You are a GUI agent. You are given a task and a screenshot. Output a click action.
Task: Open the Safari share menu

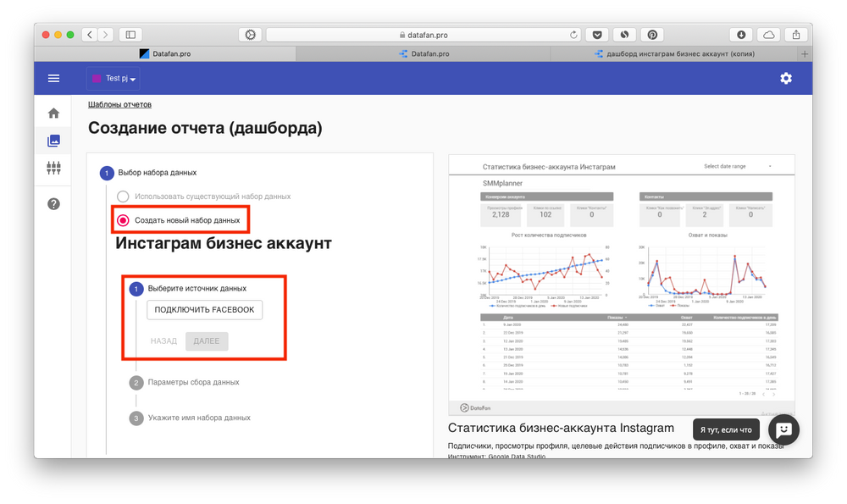[x=796, y=35]
